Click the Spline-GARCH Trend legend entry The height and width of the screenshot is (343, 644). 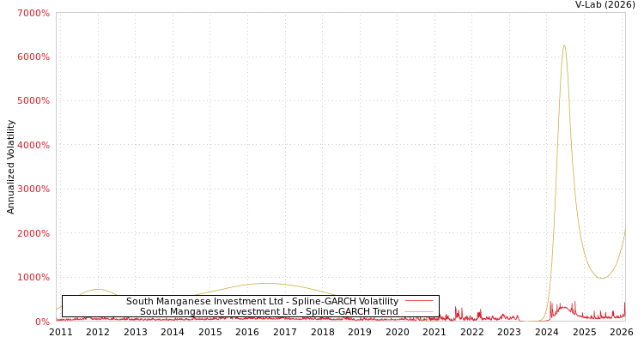point(269,311)
